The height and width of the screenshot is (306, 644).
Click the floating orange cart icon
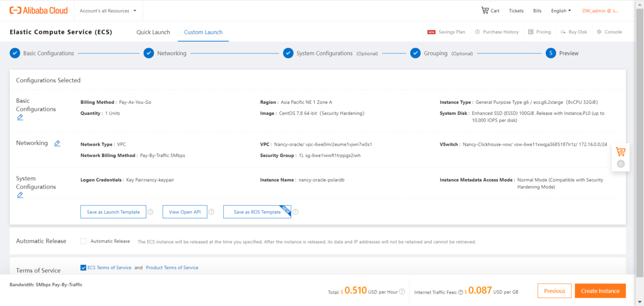(620, 152)
